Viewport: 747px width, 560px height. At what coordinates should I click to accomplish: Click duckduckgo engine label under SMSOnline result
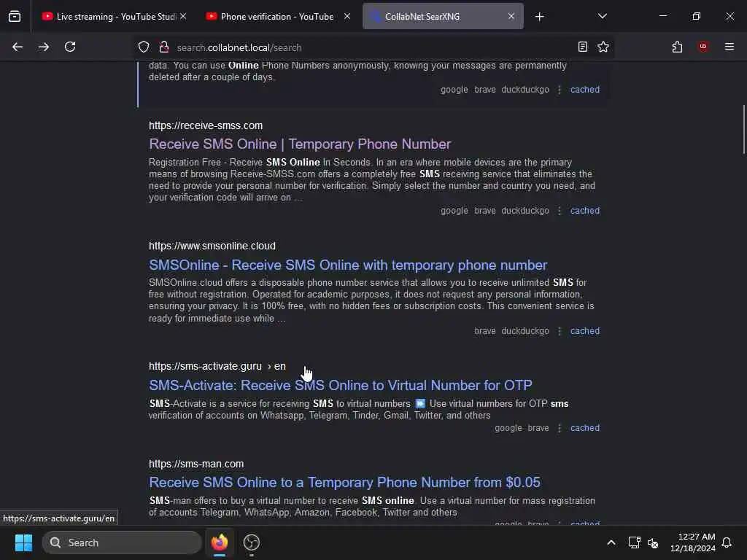click(x=525, y=331)
